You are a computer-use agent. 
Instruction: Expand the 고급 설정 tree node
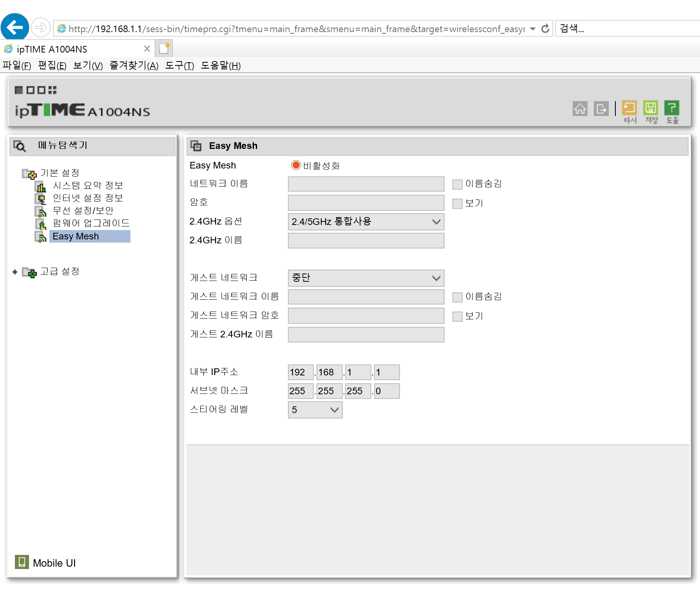pyautogui.click(x=15, y=272)
